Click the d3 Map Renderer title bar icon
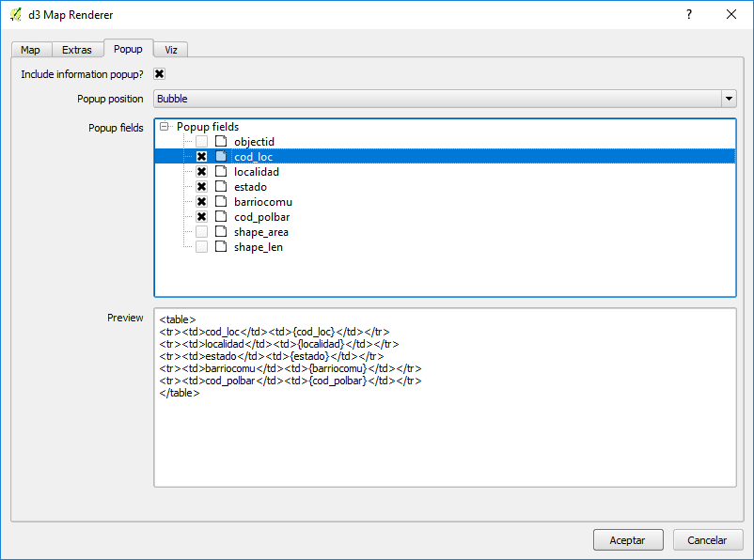 (16, 14)
